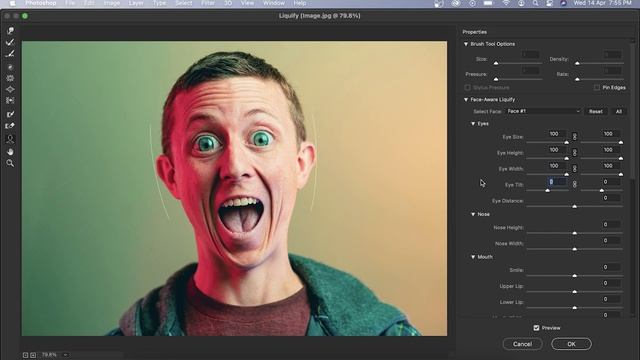Click the Reset button
Screen dimensions: 640x360
point(596,111)
